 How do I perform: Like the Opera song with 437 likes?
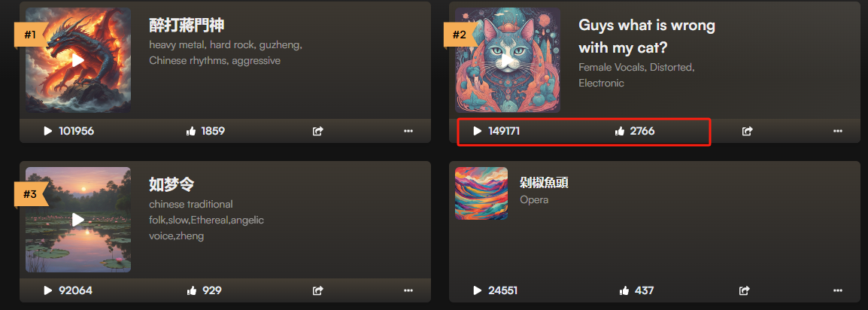click(x=624, y=290)
